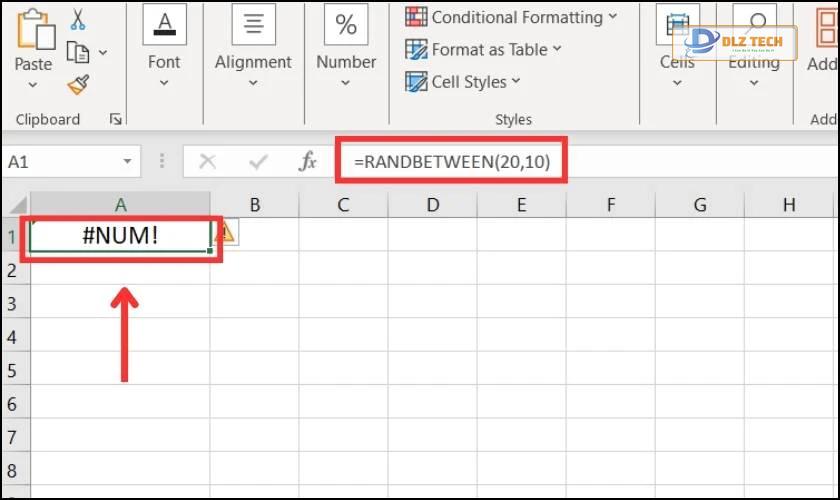Screen dimensions: 840x500
Task: Click the Insert Function fx icon
Action: pos(308,161)
